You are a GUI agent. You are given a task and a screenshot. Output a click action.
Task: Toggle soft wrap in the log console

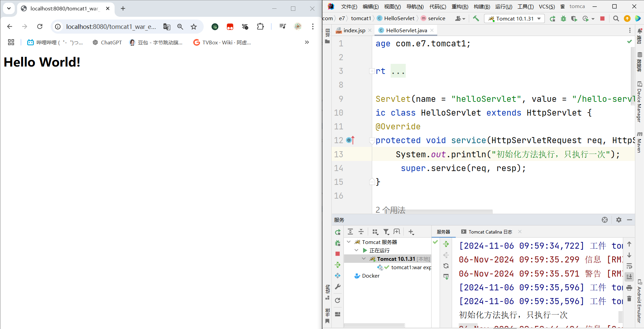(x=629, y=266)
